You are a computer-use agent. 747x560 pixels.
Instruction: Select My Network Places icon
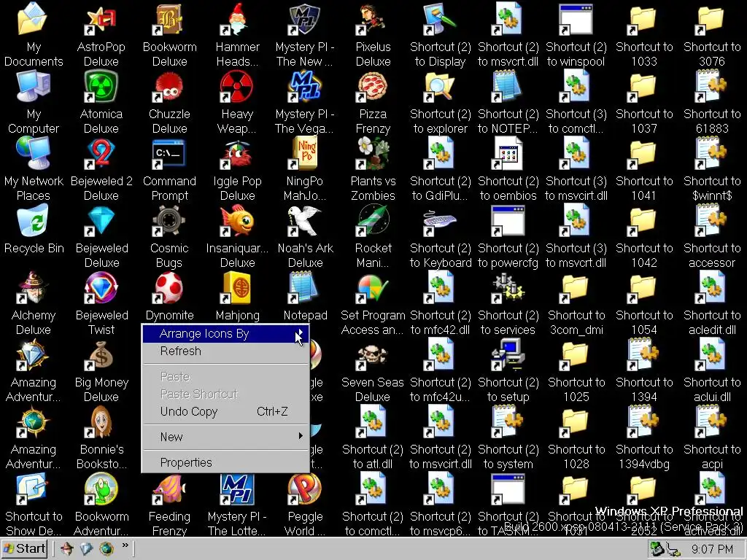pyautogui.click(x=34, y=153)
